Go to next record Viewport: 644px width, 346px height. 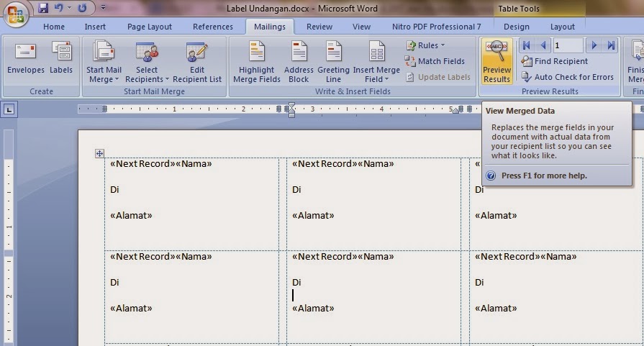tap(594, 45)
